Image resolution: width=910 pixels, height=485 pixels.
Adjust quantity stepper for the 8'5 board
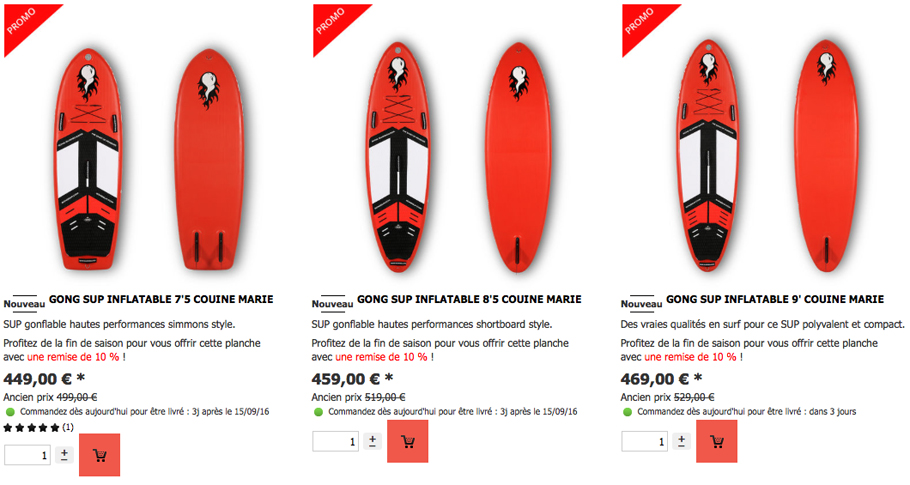click(373, 441)
